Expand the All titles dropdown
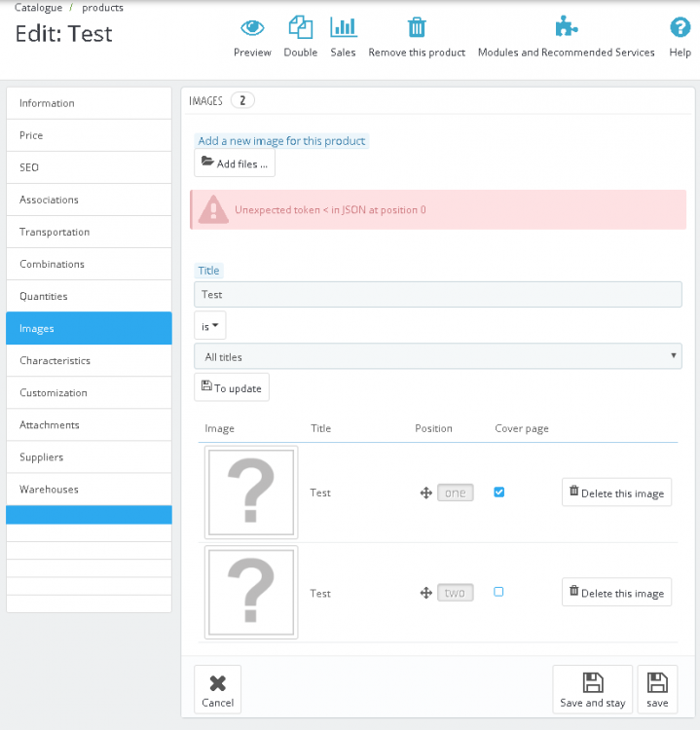This screenshot has width=700, height=730. (438, 357)
